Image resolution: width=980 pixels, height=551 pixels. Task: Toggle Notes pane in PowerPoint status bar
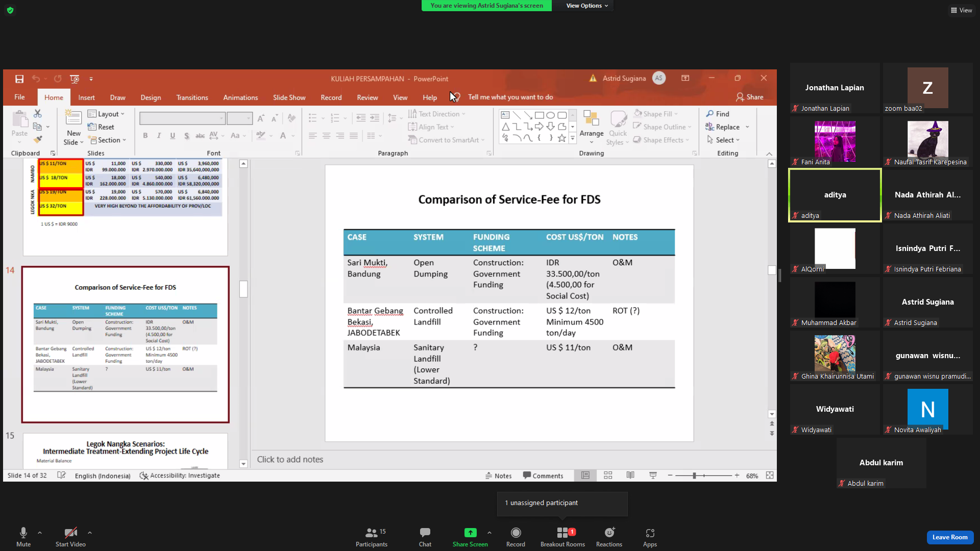coord(498,475)
